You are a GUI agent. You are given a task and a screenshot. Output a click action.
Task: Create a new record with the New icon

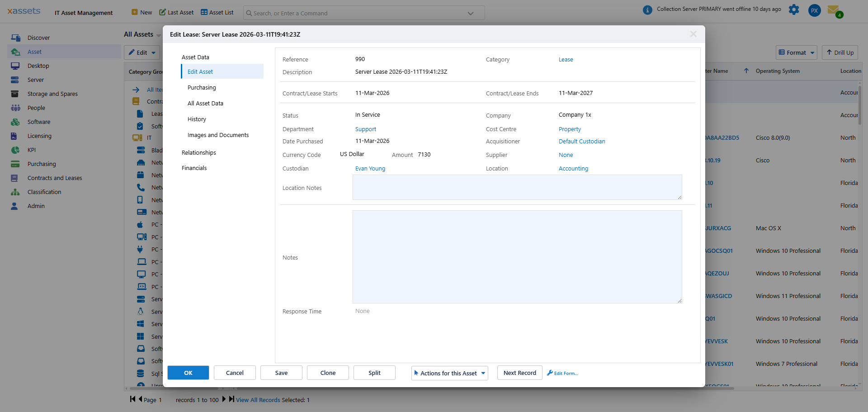coord(141,12)
